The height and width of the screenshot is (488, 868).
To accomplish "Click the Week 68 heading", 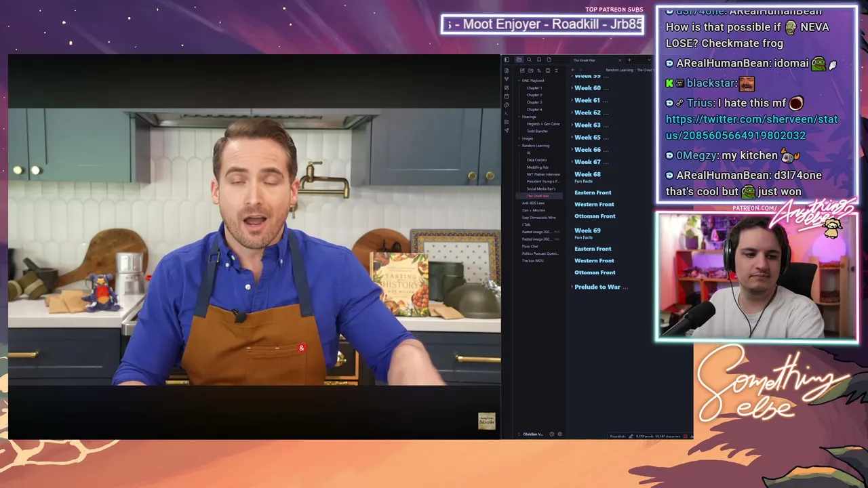I will [587, 174].
